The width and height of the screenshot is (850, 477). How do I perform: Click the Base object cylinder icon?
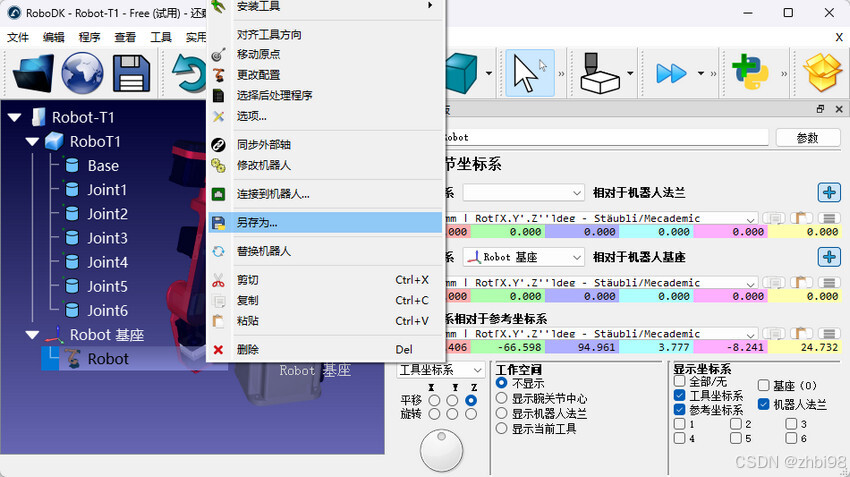(71, 165)
